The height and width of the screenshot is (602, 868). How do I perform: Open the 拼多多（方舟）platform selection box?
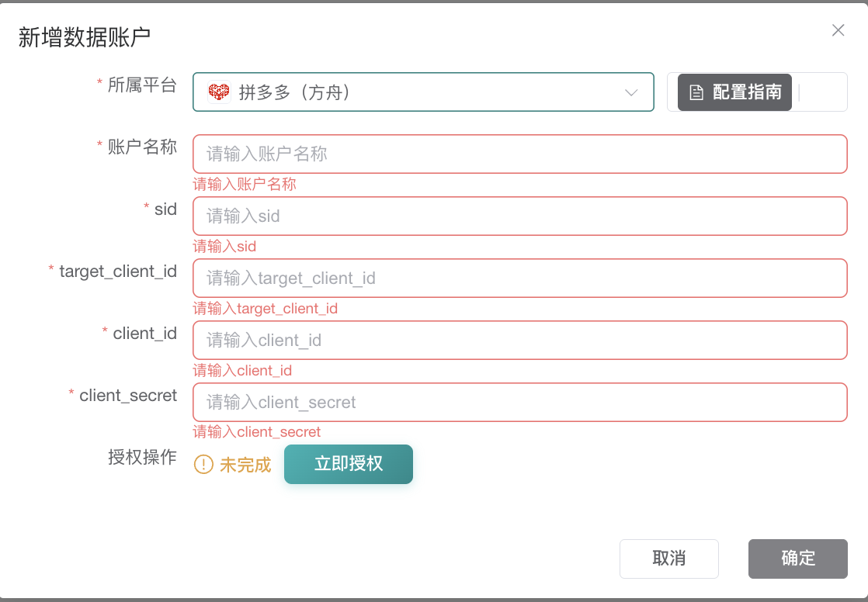[423, 92]
